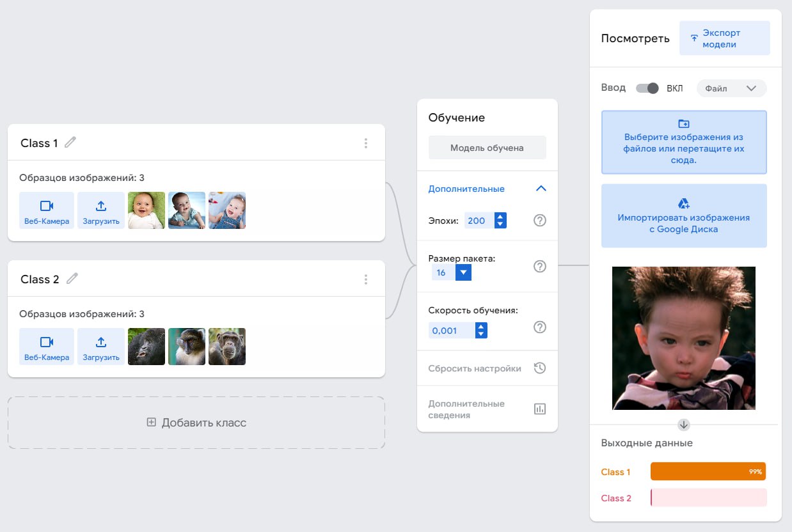
Task: Click Загрузить upload button in Class 2
Action: (101, 347)
